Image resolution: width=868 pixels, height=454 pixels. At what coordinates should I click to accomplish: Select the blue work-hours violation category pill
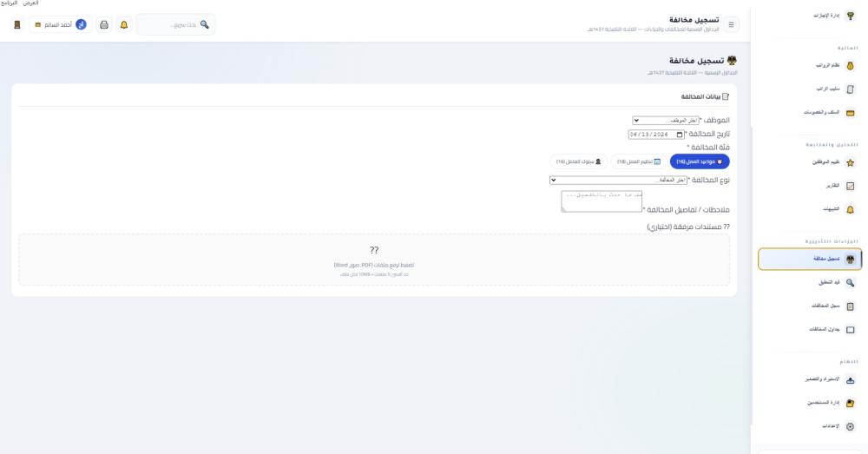click(700, 161)
